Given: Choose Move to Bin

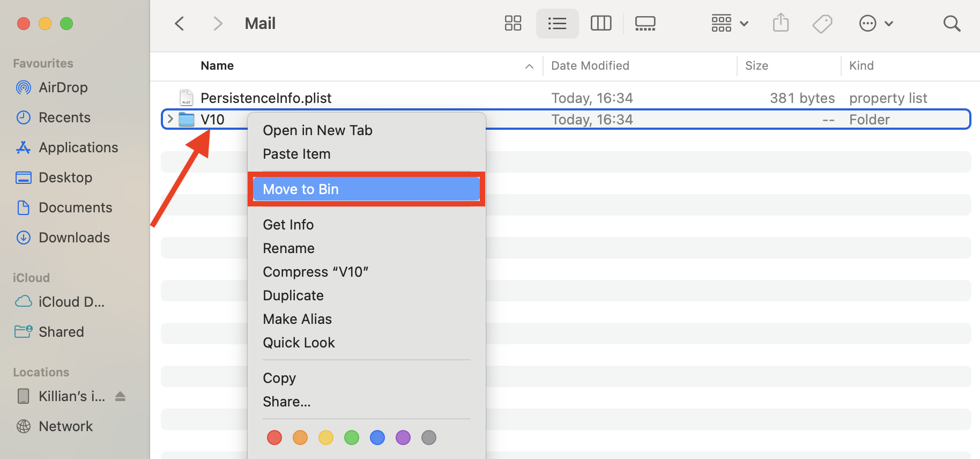Looking at the screenshot, I should pos(366,189).
